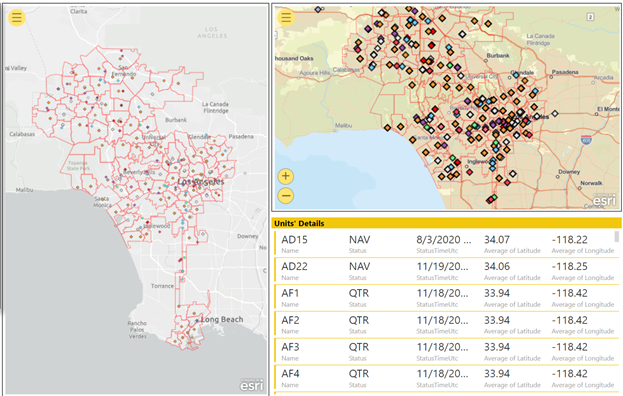The image size is (623, 396).
Task: Click the Long Beach label on map
Action: [222, 319]
